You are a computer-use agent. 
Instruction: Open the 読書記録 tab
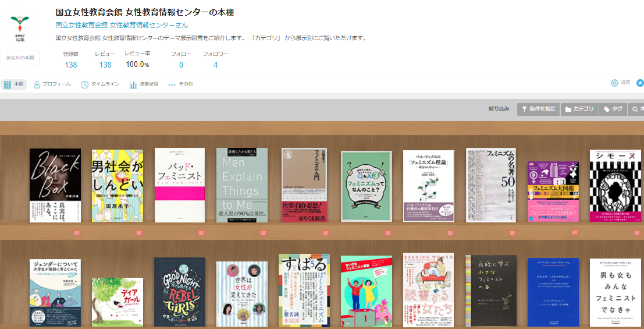[x=144, y=84]
